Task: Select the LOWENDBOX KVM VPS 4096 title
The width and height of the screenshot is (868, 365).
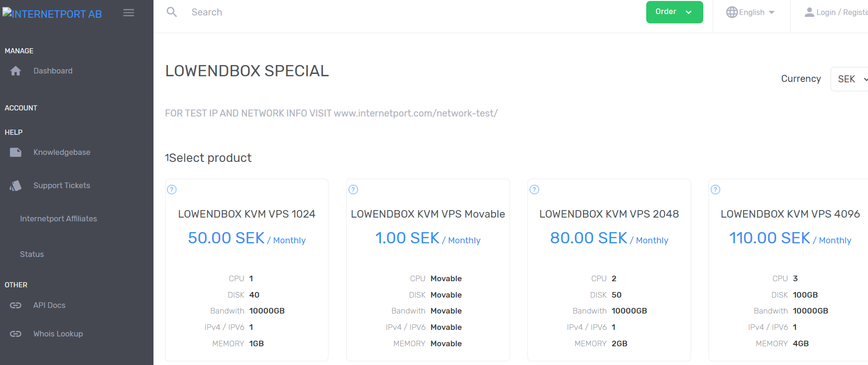Action: (790, 214)
